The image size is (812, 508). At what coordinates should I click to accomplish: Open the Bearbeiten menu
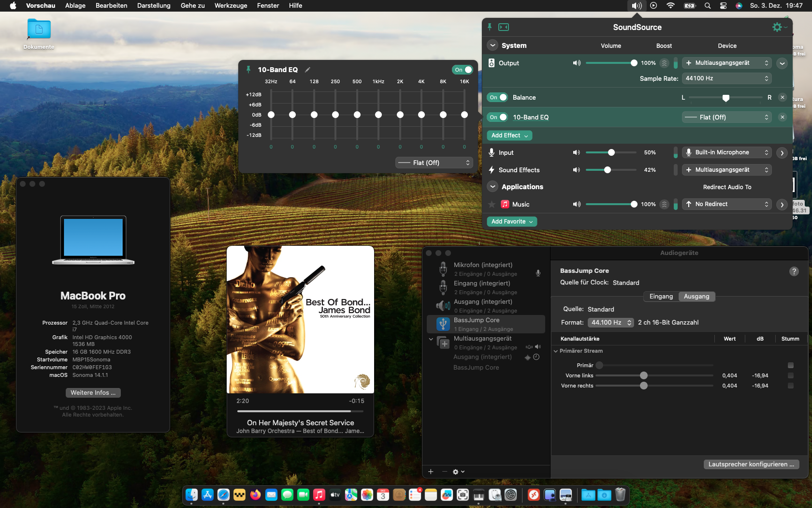[112, 6]
